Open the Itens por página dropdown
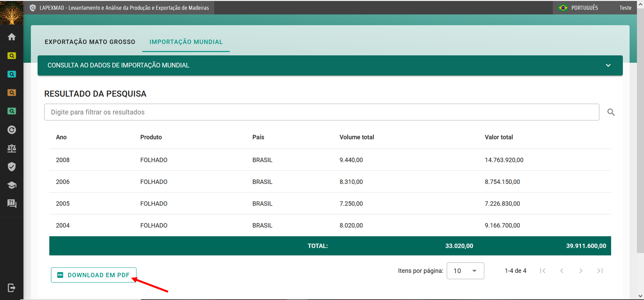Viewport: 644px width, 300px height. [465, 271]
